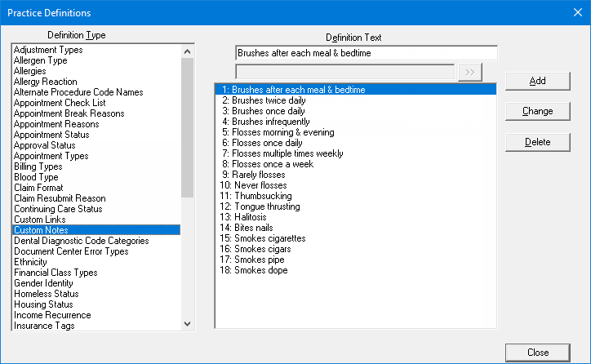
Task: Click the Add button
Action: 537,81
